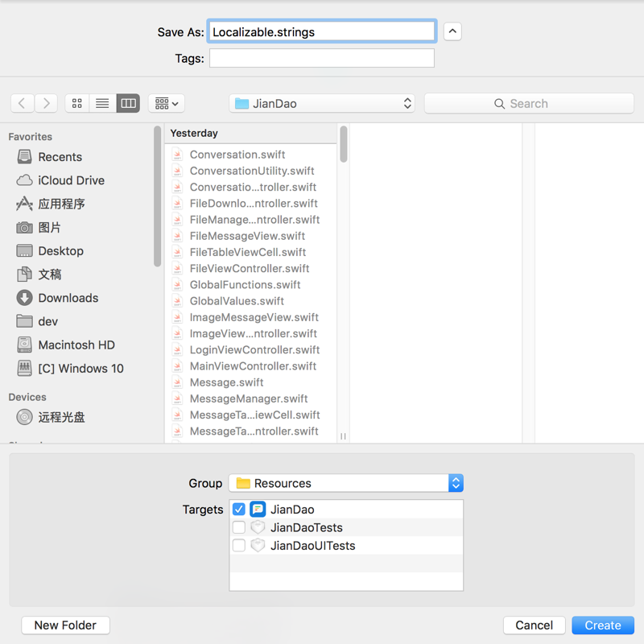
Task: Go forward with the right arrow
Action: click(46, 103)
